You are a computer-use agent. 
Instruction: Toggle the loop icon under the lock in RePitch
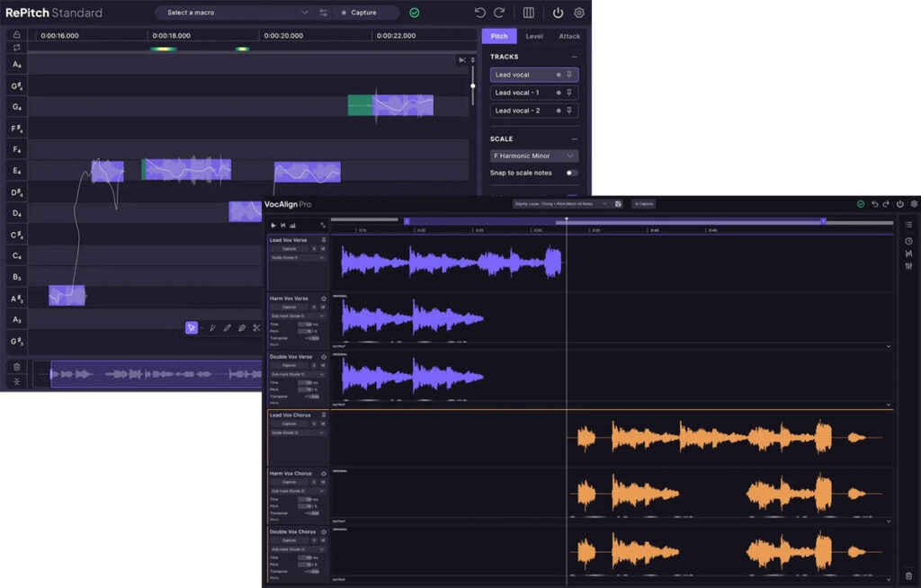[16, 48]
